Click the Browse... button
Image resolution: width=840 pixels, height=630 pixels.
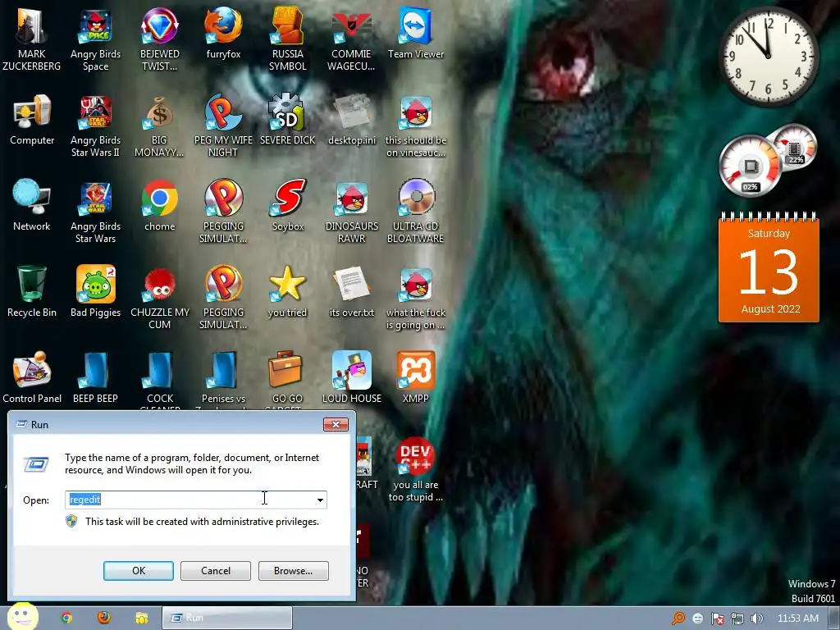point(293,571)
